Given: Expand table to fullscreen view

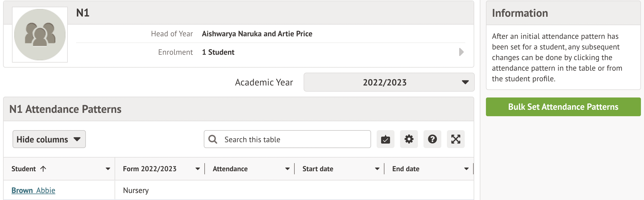Looking at the screenshot, I should click(456, 139).
